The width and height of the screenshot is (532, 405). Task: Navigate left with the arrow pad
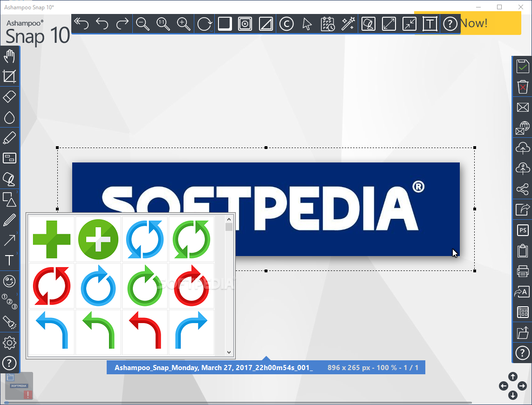click(x=504, y=386)
